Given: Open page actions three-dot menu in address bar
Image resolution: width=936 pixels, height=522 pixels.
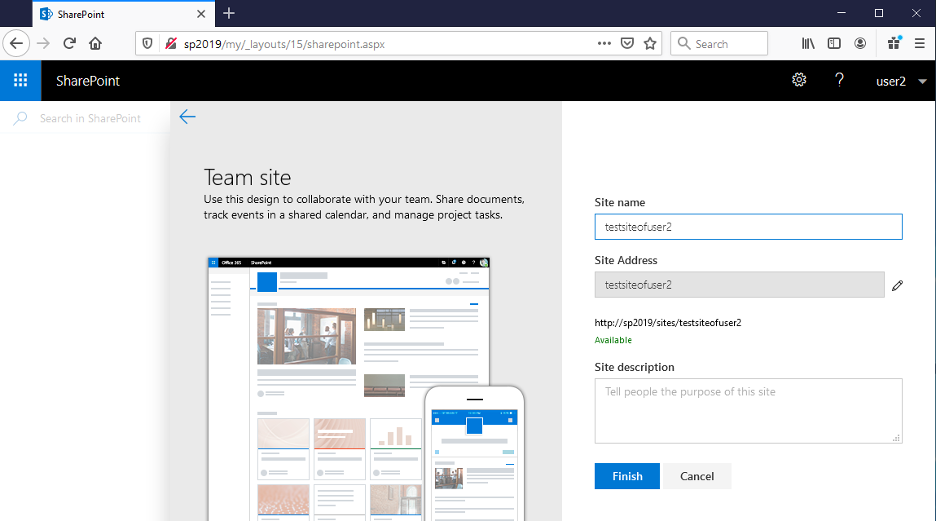Looking at the screenshot, I should pos(604,44).
